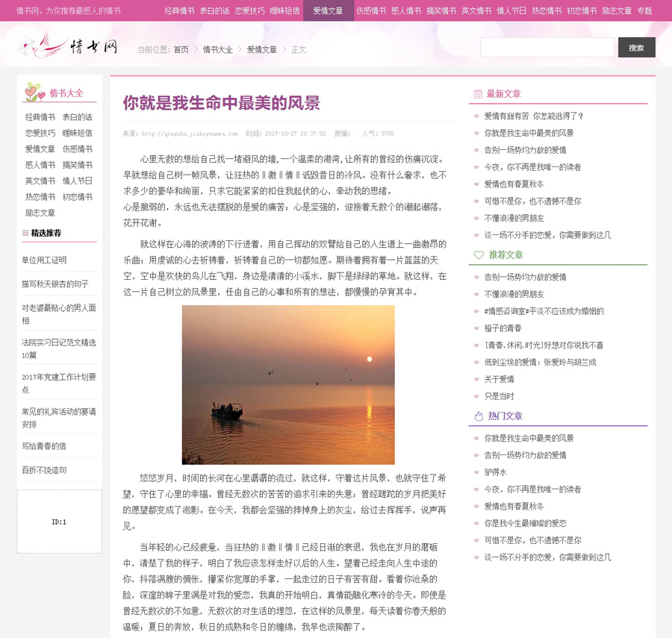Click the calendar icon next to 最新文章
This screenshot has height=638, width=672.
(x=478, y=94)
